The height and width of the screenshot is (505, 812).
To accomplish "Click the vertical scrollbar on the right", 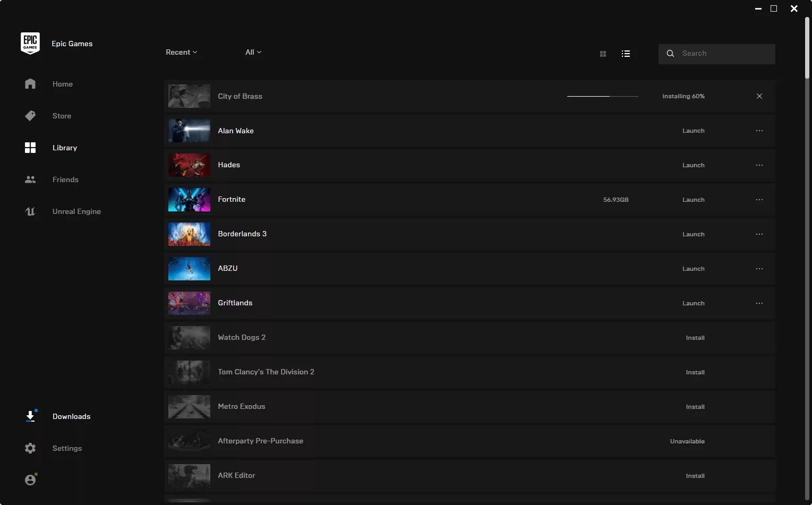I will [x=807, y=48].
